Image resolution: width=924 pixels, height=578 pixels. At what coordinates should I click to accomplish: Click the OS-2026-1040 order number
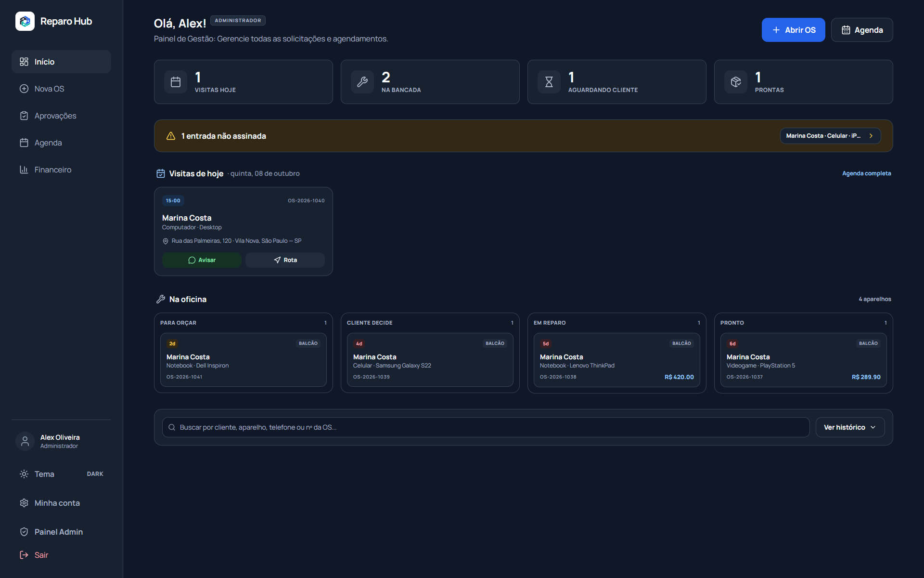pyautogui.click(x=306, y=201)
